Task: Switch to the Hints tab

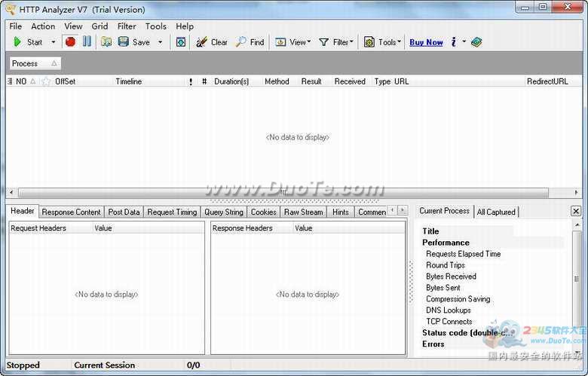Action: [x=341, y=212]
